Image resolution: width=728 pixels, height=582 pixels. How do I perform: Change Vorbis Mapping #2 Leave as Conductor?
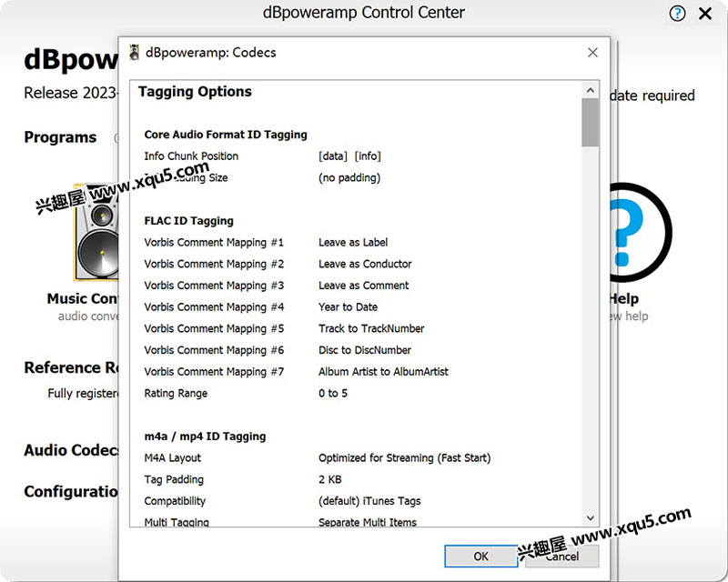365,264
